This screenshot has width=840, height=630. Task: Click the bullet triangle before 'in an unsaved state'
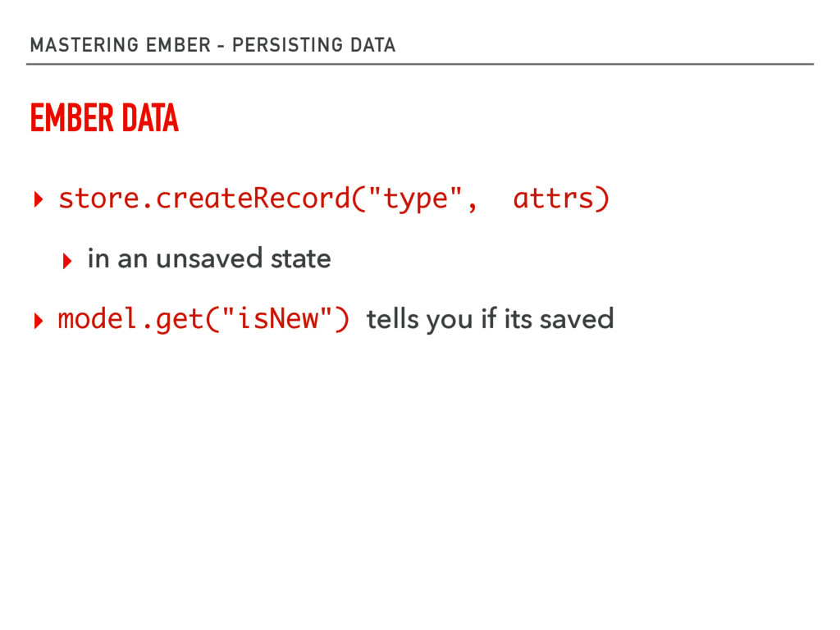67,261
